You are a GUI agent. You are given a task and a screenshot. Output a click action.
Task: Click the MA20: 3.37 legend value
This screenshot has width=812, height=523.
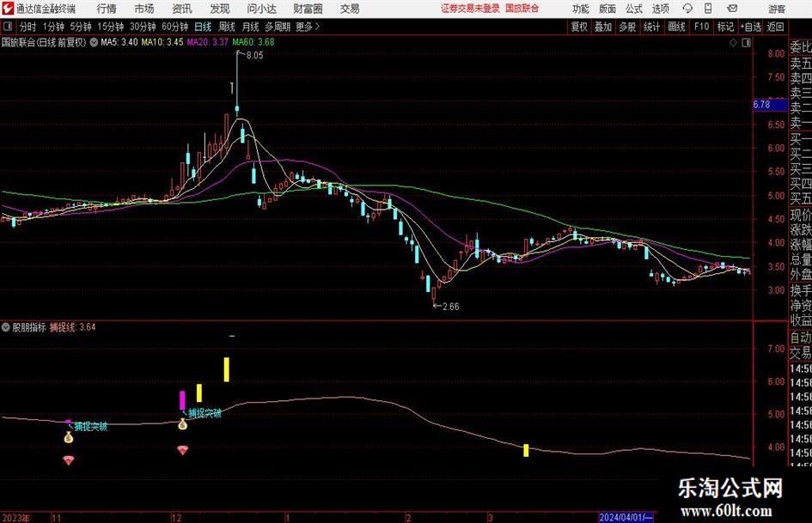tap(208, 42)
